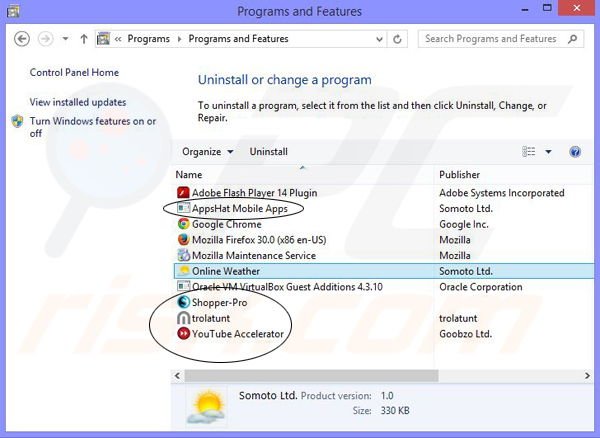
Task: Open the recent locations dropdown arrow
Action: pyautogui.click(x=65, y=39)
